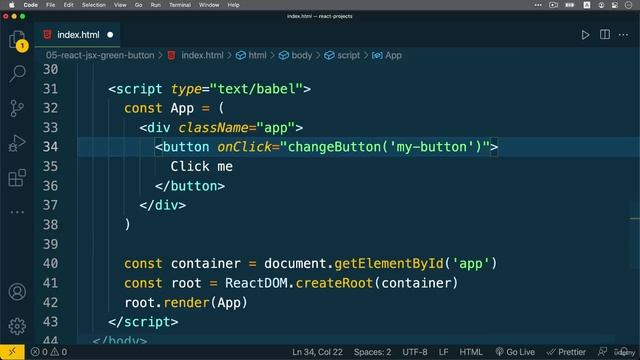
Task: Click createRoot on line 41
Action: coord(334,283)
